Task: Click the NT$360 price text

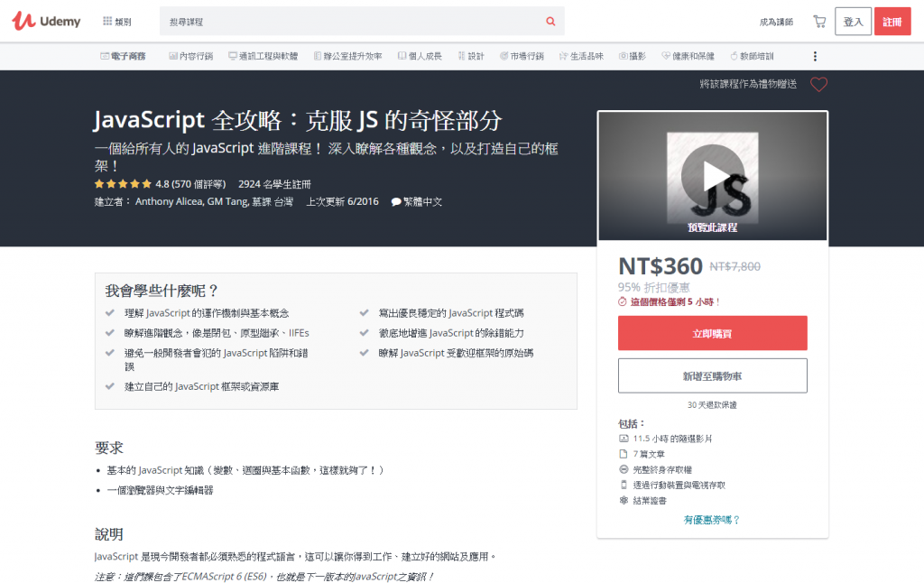Action: tap(661, 266)
